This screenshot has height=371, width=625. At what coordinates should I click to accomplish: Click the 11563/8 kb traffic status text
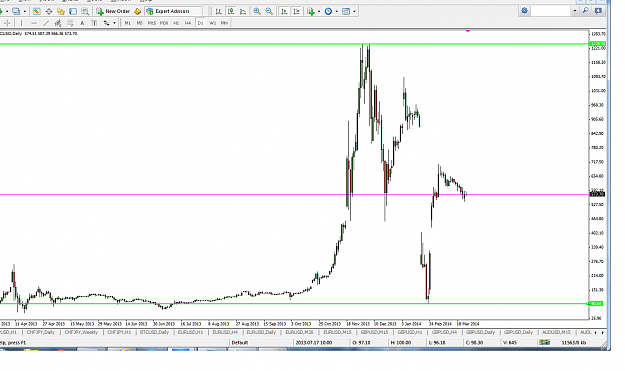(573, 342)
